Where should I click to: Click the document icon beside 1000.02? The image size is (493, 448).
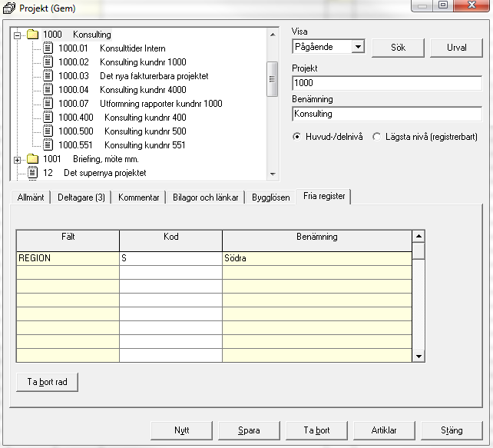[x=48, y=62]
